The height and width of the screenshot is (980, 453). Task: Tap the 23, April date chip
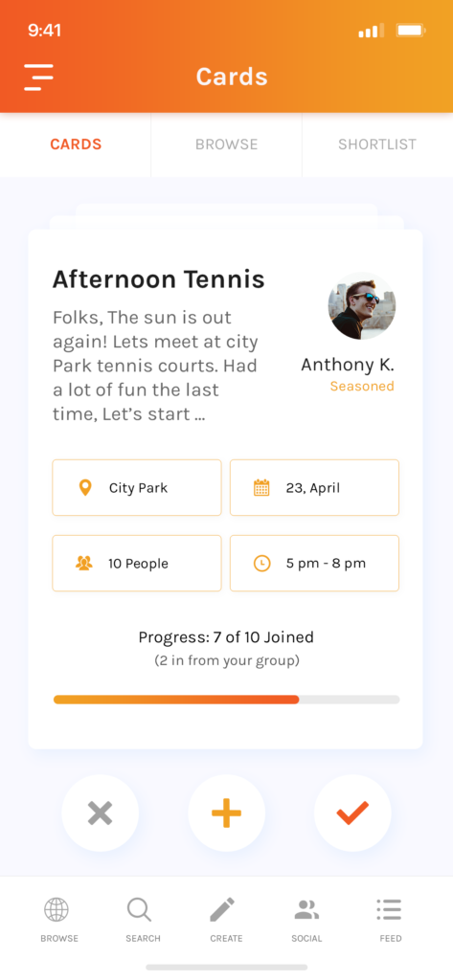tap(314, 487)
